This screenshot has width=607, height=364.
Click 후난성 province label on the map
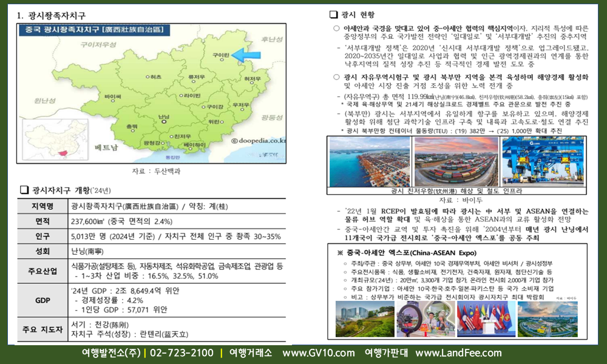pyautogui.click(x=272, y=39)
